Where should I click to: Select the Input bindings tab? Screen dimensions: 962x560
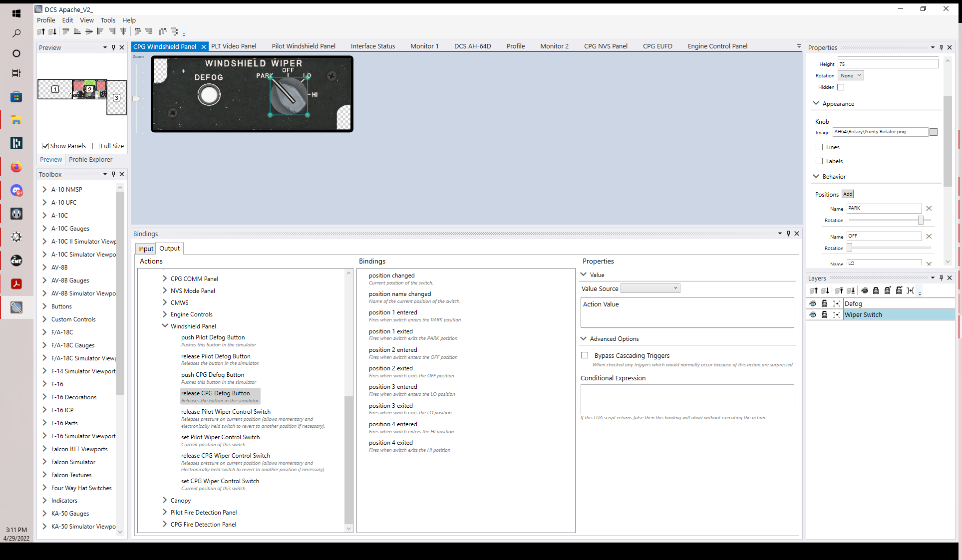click(146, 249)
